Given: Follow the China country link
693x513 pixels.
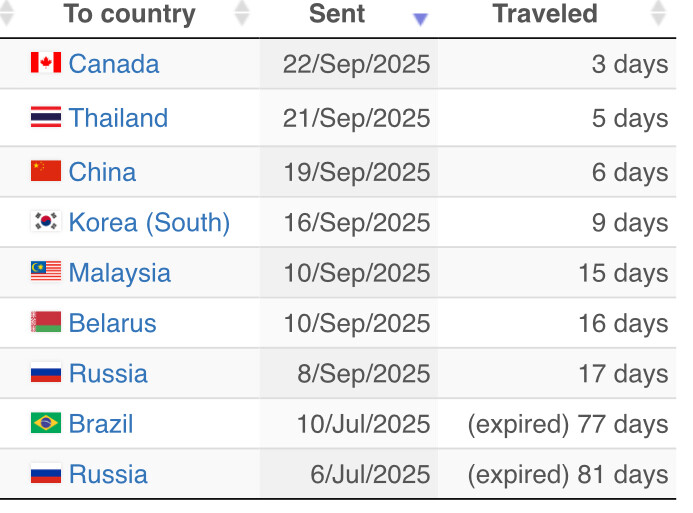Looking at the screenshot, I should [102, 172].
